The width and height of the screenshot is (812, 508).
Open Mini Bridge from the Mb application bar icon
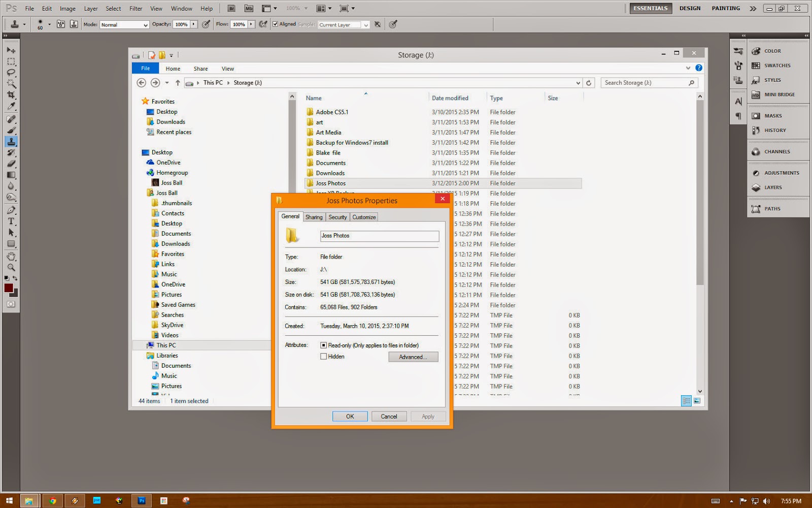[249, 9]
